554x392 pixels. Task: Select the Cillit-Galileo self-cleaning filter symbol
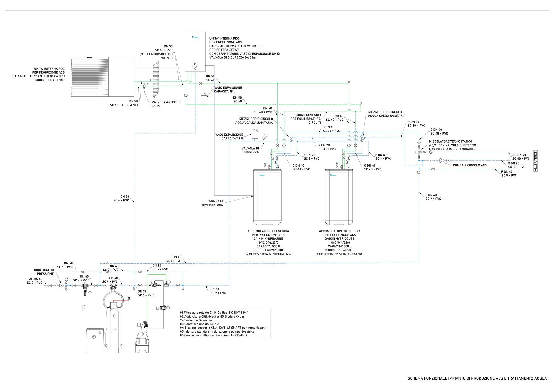coord(85,288)
